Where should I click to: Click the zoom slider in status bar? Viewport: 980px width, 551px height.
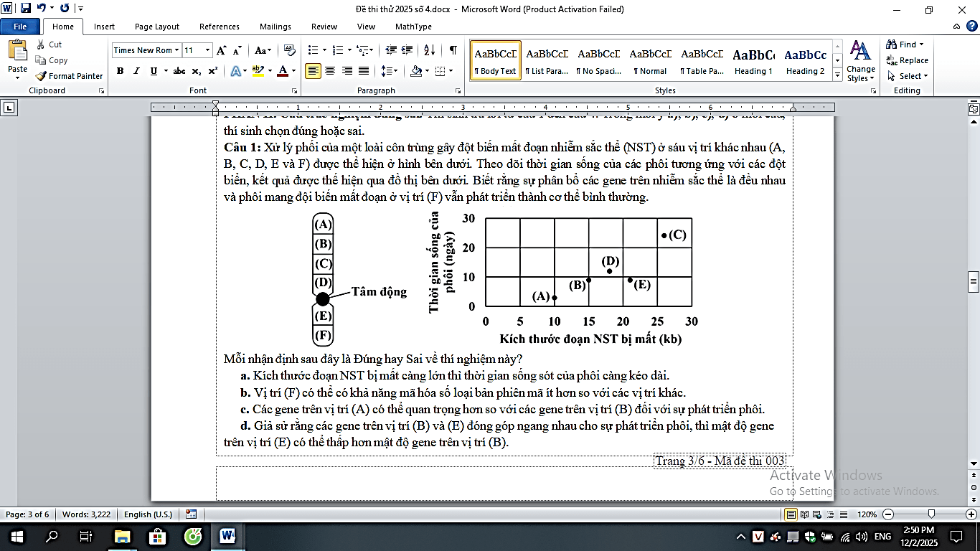pyautogui.click(x=930, y=514)
